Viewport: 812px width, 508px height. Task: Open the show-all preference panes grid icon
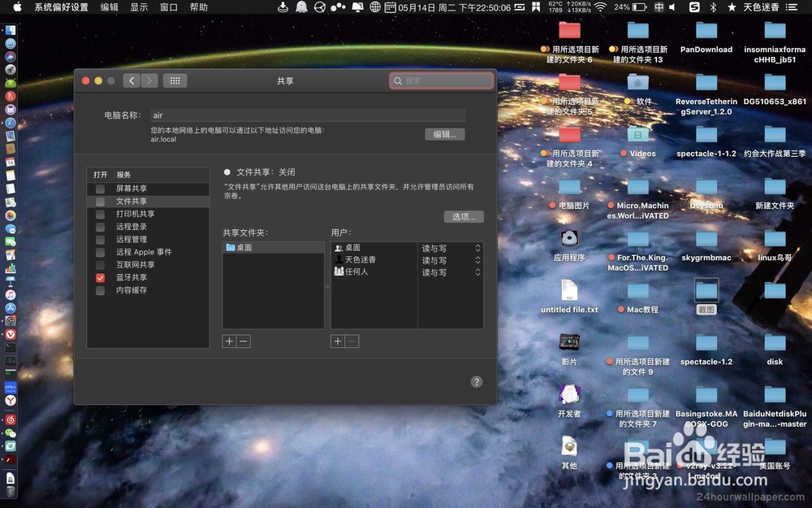coord(175,80)
